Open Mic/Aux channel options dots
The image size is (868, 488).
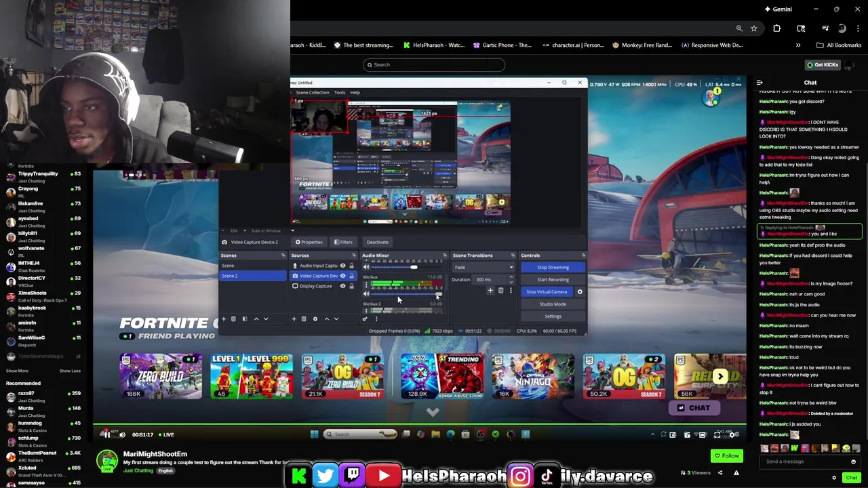coord(366,285)
